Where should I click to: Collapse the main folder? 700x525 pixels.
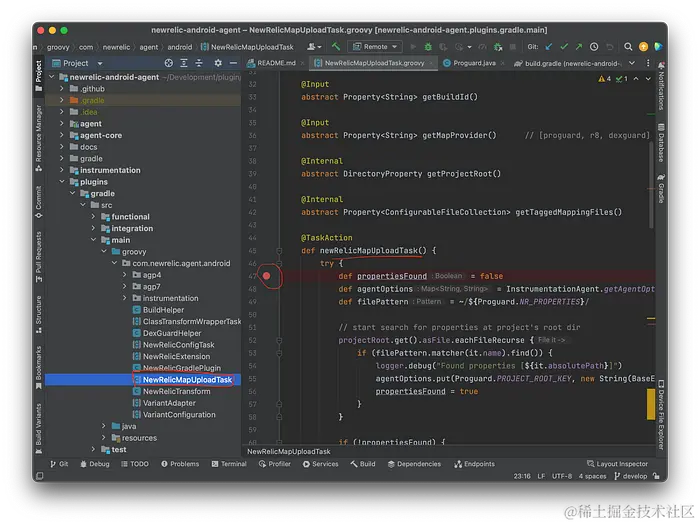(93, 239)
